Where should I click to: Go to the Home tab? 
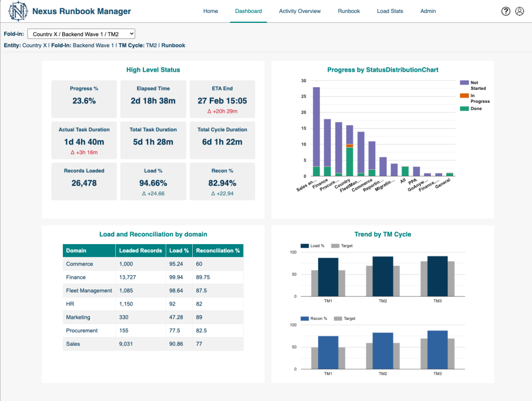210,11
